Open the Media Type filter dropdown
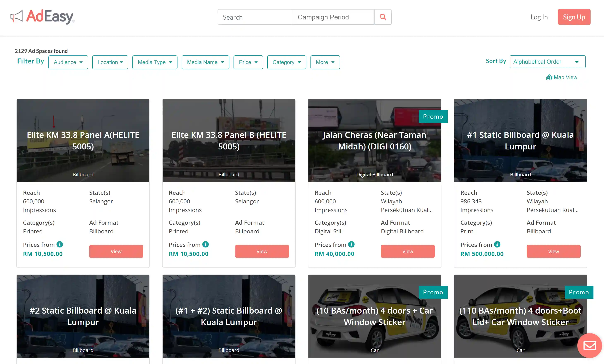604x364 pixels. tap(155, 62)
